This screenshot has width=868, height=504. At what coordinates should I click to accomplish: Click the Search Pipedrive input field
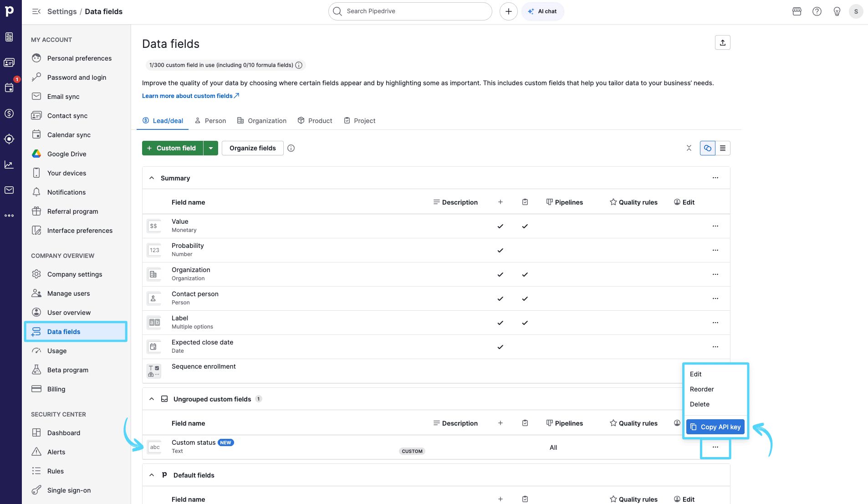[x=410, y=11]
